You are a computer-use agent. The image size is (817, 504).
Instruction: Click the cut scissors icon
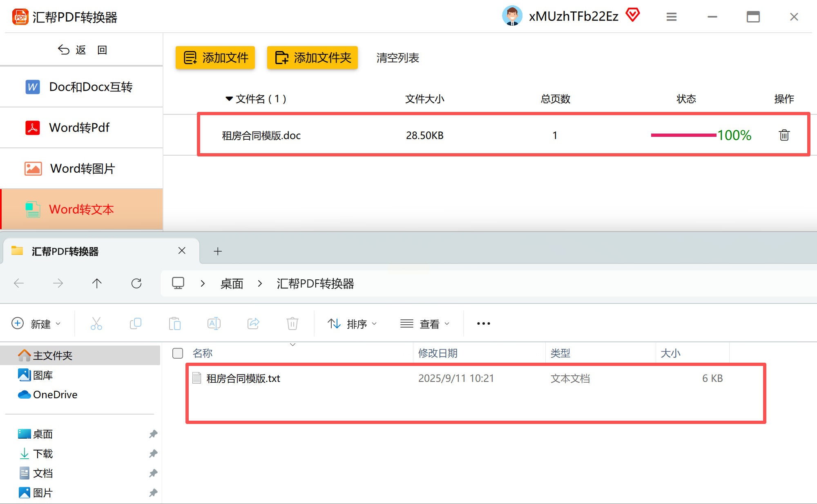(96, 323)
